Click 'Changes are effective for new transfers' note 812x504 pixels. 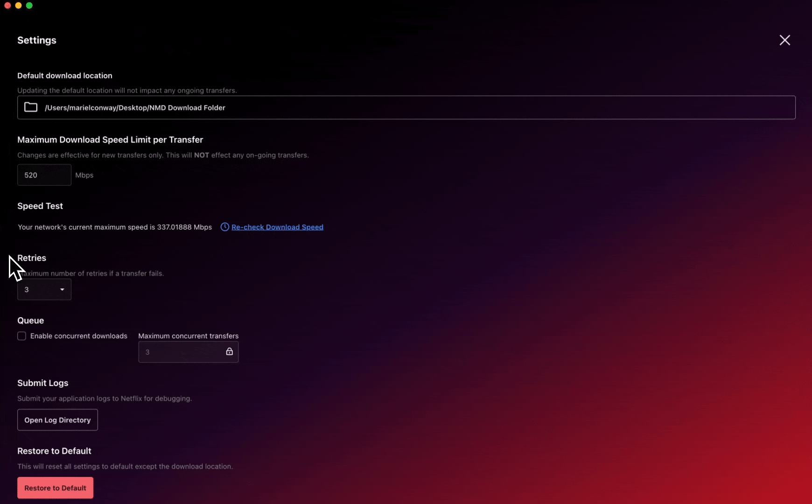pos(163,155)
